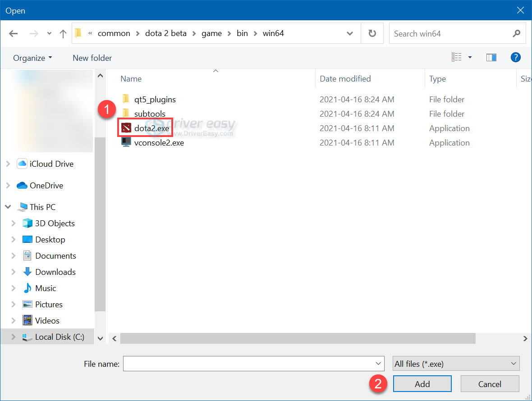Select 'common' in the breadcrumb path
The height and width of the screenshot is (401, 532).
coord(114,33)
